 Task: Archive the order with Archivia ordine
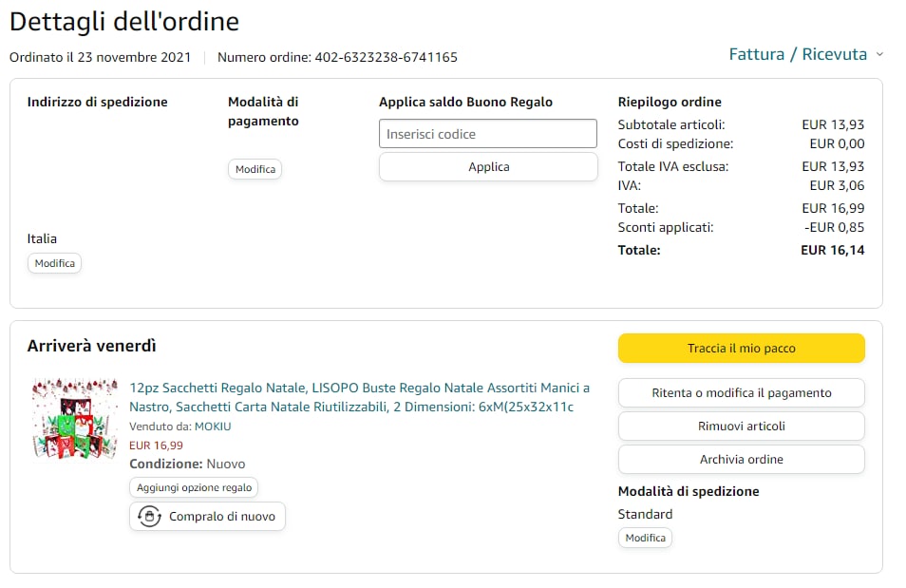click(741, 460)
